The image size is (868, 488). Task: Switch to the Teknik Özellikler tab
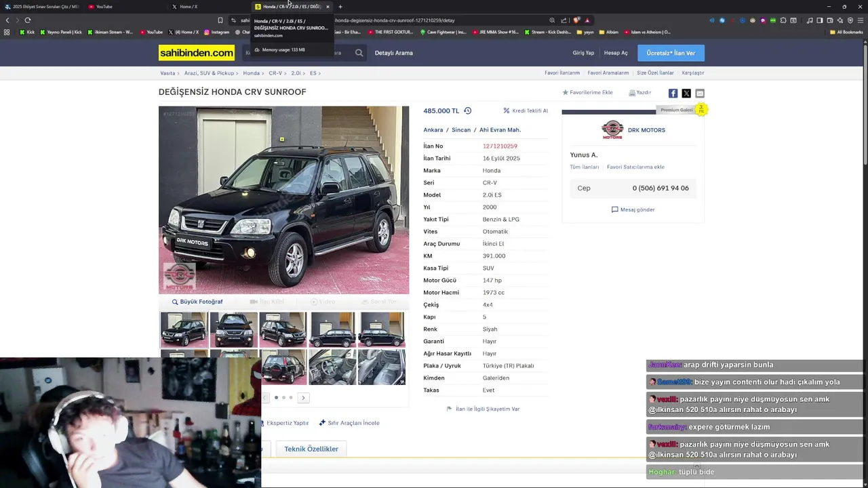click(x=311, y=449)
